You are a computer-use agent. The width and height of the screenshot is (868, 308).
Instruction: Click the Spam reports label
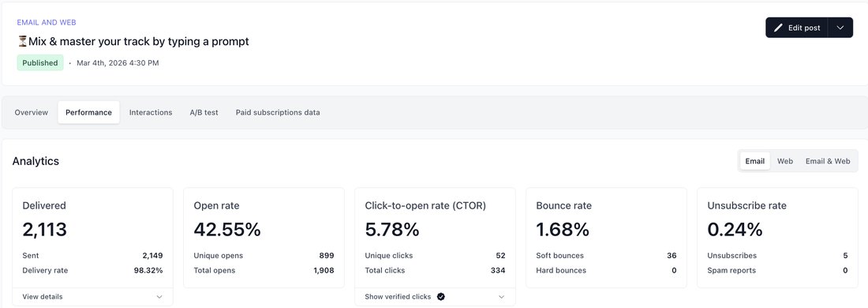[731, 271]
